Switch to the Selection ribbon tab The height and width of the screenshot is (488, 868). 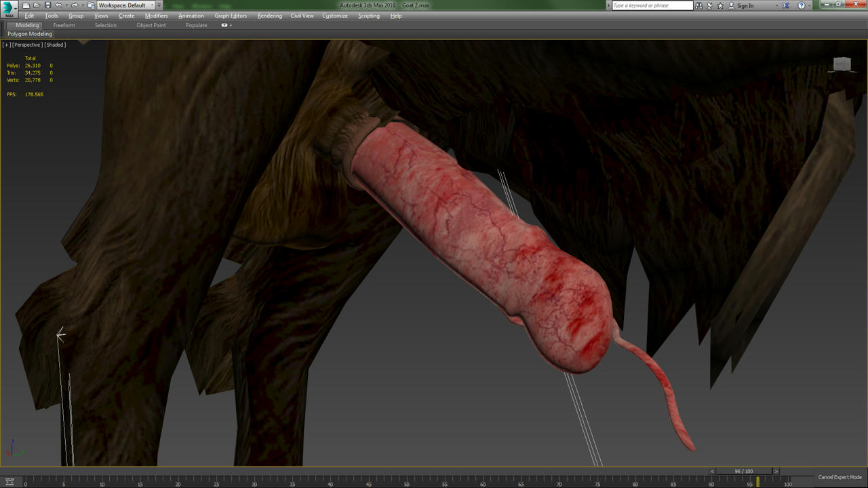(106, 25)
